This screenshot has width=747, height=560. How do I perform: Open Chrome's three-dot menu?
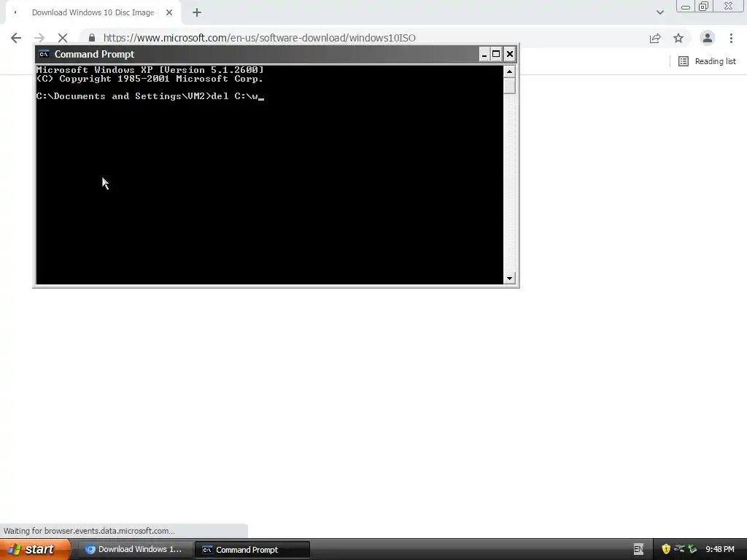tap(731, 38)
